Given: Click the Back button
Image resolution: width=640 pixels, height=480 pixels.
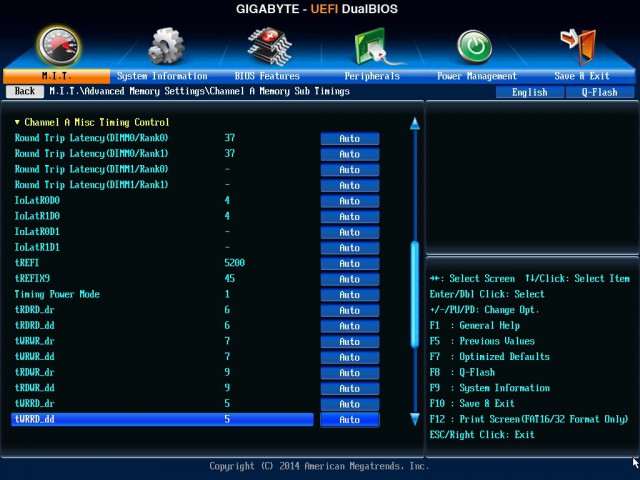Looking at the screenshot, I should point(25,91).
